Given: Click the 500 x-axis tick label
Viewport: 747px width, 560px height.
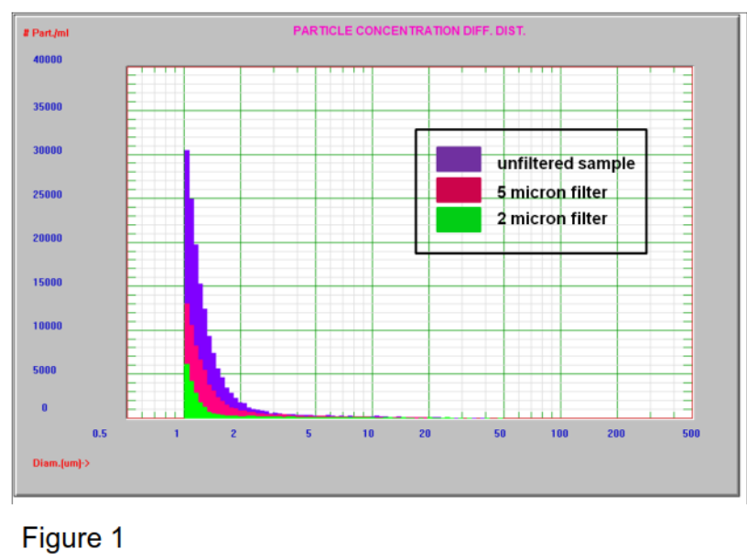Looking at the screenshot, I should point(691,434).
